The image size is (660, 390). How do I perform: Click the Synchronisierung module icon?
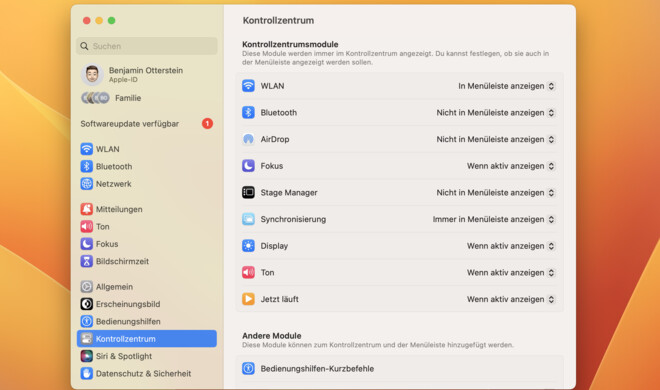(248, 219)
